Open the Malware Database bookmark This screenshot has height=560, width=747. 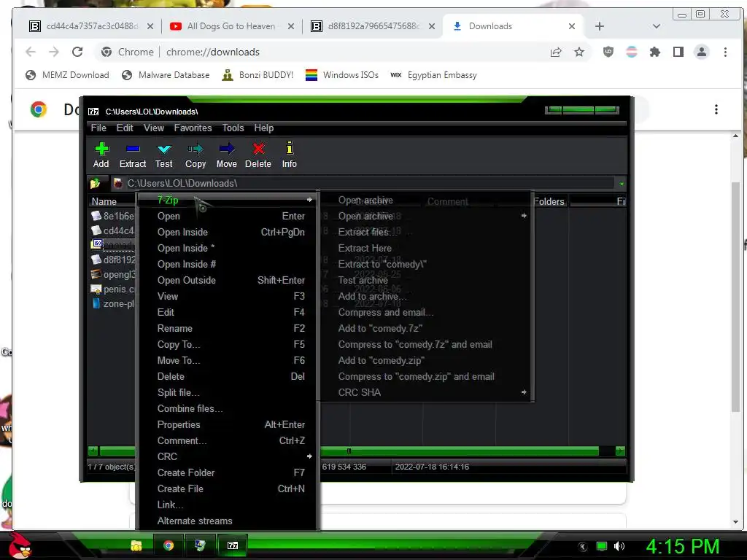click(x=166, y=75)
